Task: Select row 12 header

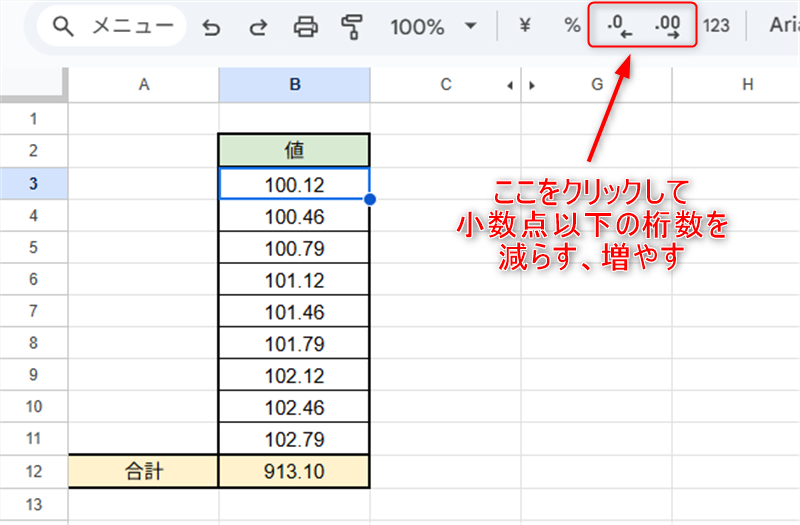Action: (33, 471)
